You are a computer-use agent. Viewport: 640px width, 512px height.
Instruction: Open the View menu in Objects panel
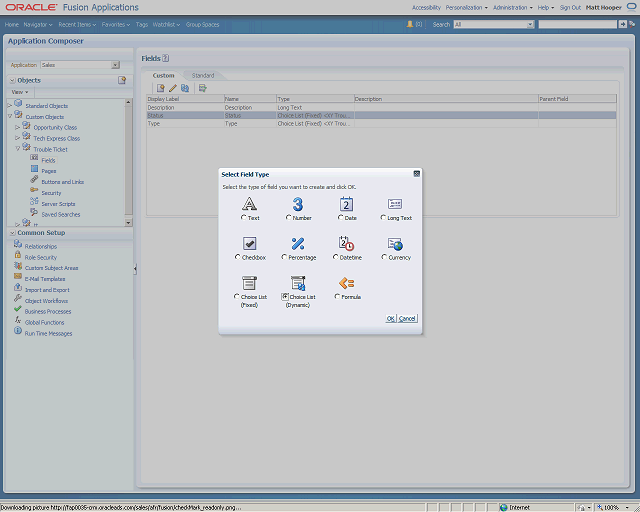pyautogui.click(x=20, y=92)
